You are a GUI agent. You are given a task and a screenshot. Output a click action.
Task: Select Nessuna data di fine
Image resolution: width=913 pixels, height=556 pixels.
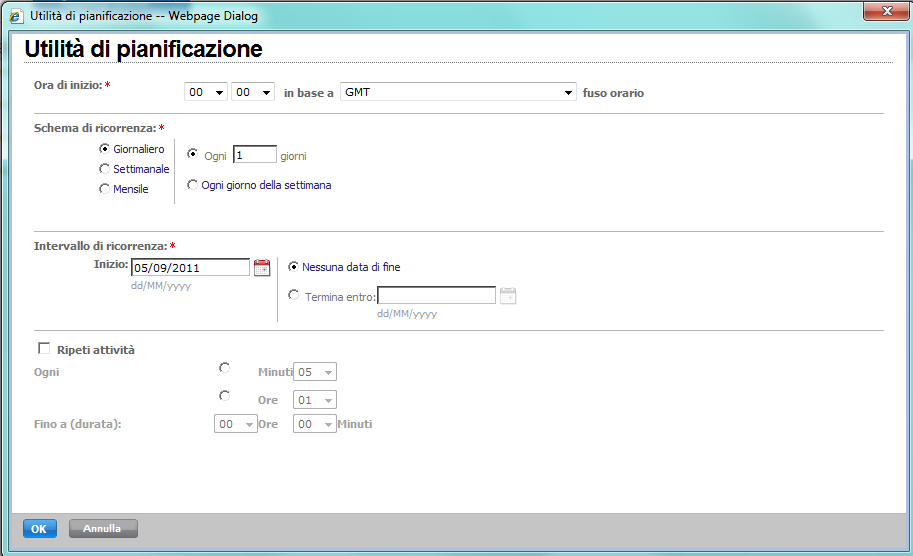(293, 266)
